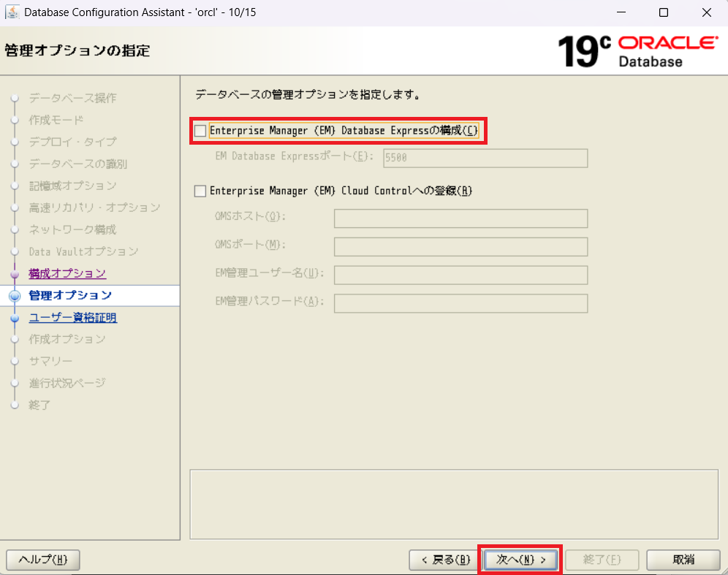This screenshot has height=575, width=728.
Task: Enable EM Database Express configuration checkbox
Action: [x=200, y=131]
